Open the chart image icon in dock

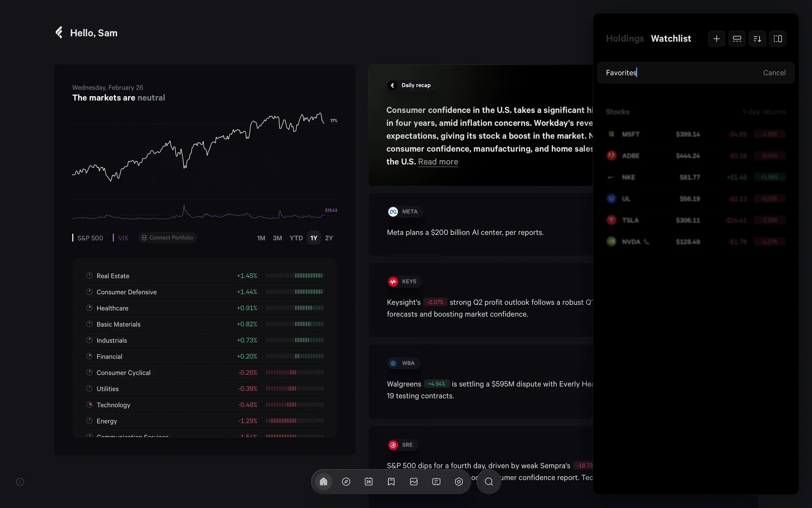click(x=414, y=482)
